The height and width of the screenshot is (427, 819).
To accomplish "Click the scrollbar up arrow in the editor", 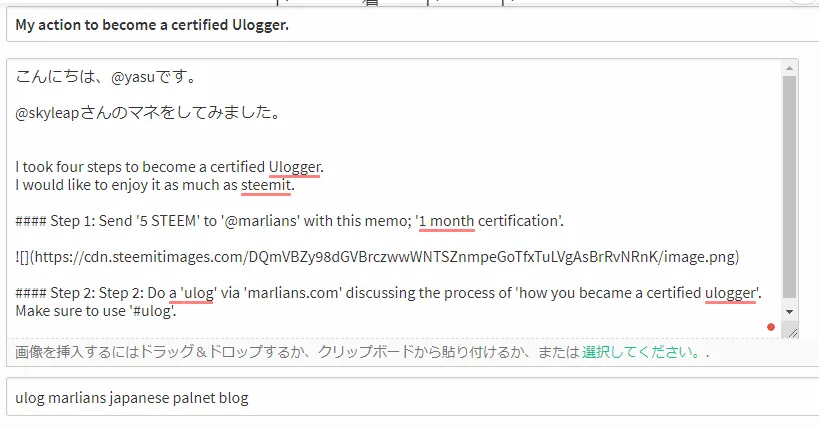I will click(x=789, y=68).
